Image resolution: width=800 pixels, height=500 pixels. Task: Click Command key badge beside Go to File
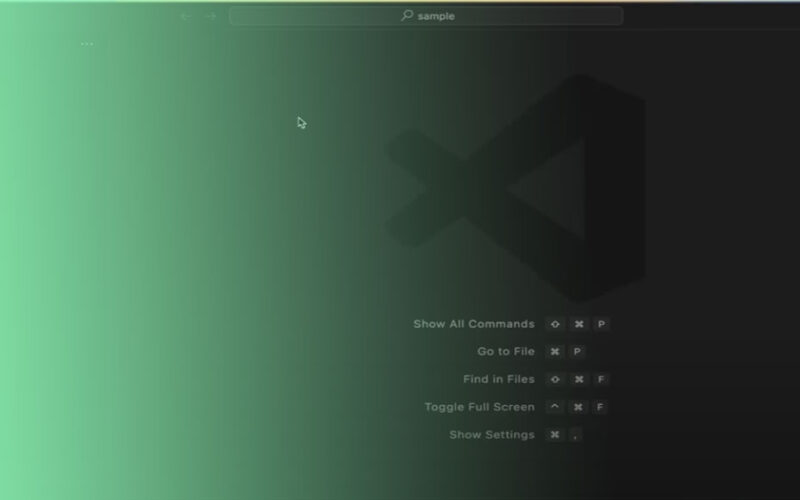pyautogui.click(x=555, y=352)
